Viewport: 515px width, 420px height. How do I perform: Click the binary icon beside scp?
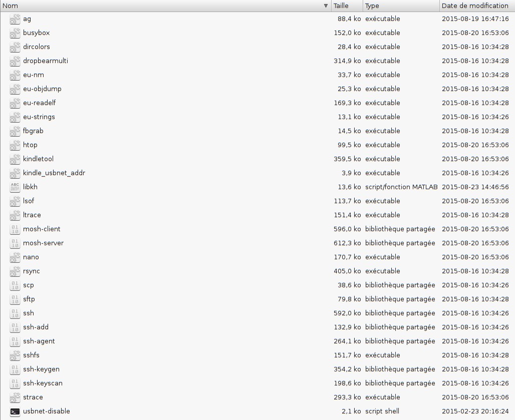click(15, 285)
